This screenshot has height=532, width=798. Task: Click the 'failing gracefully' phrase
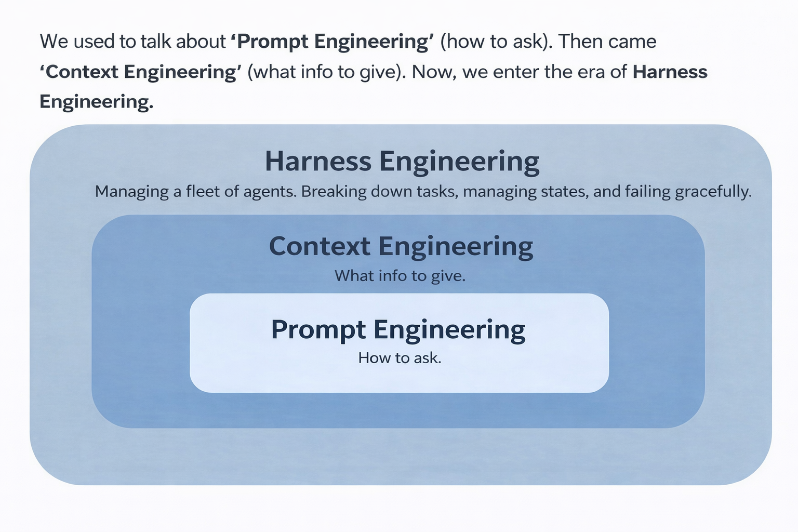(x=687, y=192)
